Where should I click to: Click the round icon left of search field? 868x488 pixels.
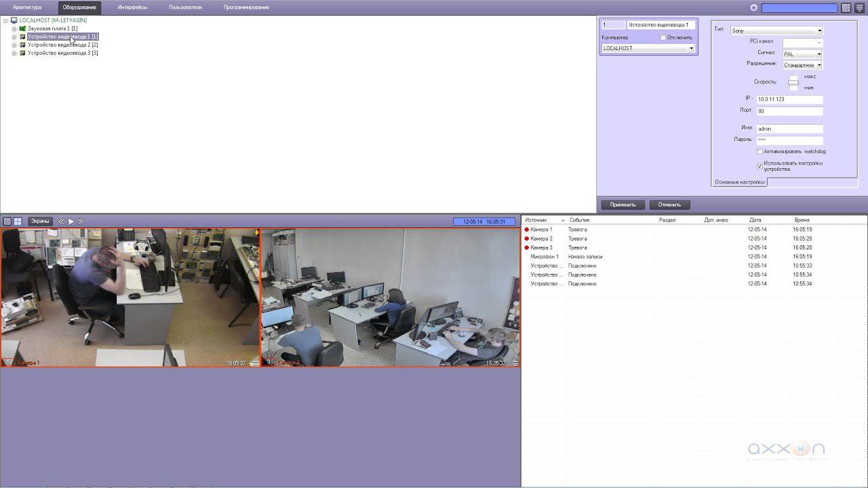click(753, 7)
